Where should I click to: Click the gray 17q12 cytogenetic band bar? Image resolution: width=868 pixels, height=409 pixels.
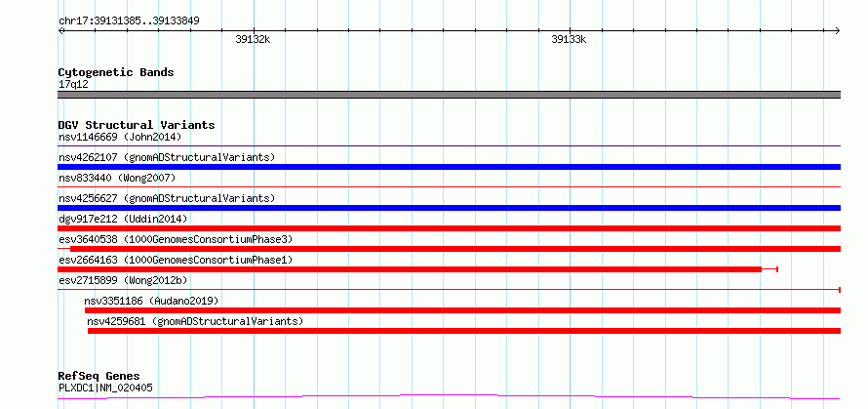[449, 95]
